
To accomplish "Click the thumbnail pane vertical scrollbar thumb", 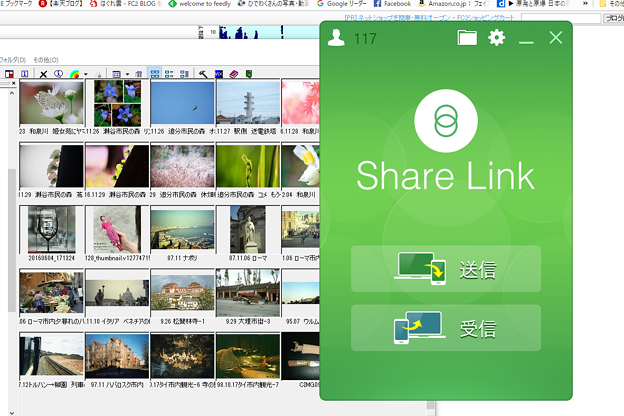I will point(12,240).
